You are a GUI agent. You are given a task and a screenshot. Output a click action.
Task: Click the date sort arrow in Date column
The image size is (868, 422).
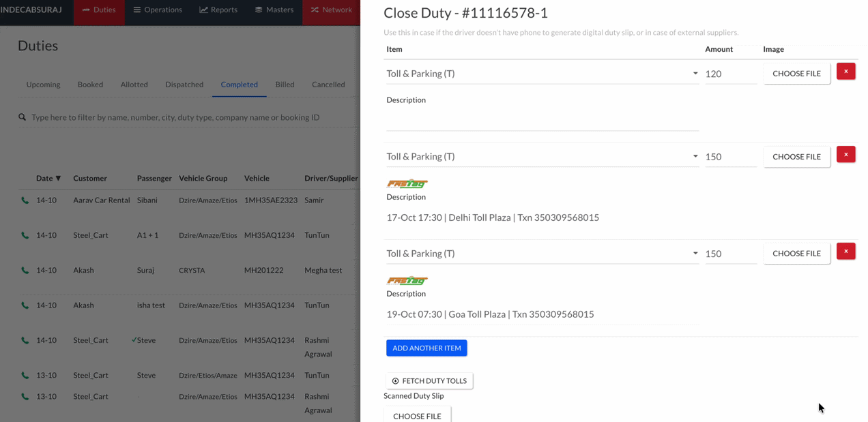(x=58, y=179)
